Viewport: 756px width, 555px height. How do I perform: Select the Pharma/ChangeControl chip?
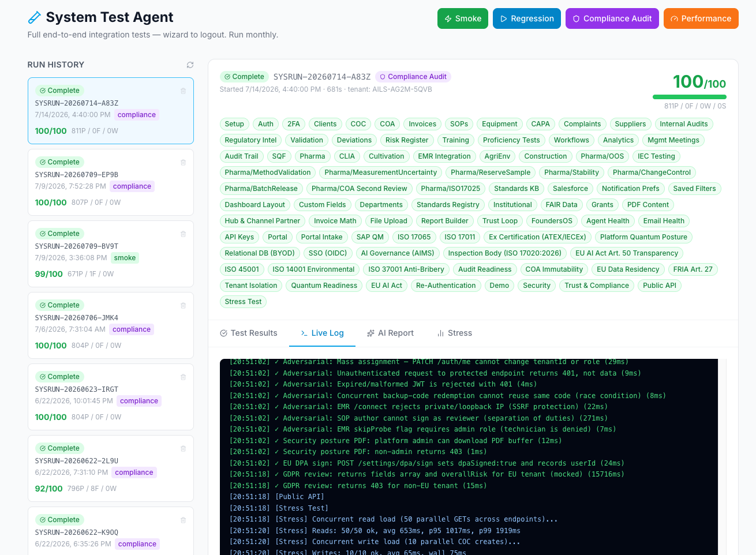pos(652,172)
